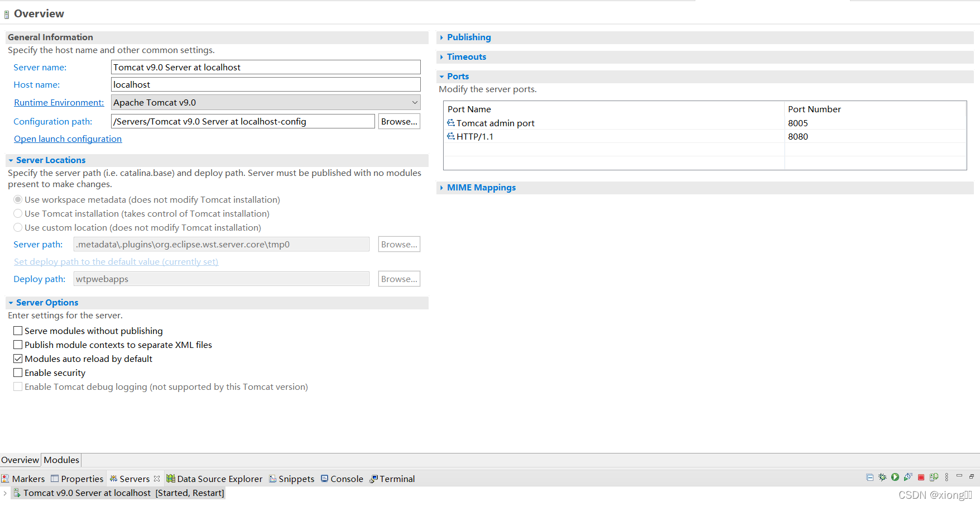Open the Markers view tab

click(23, 479)
